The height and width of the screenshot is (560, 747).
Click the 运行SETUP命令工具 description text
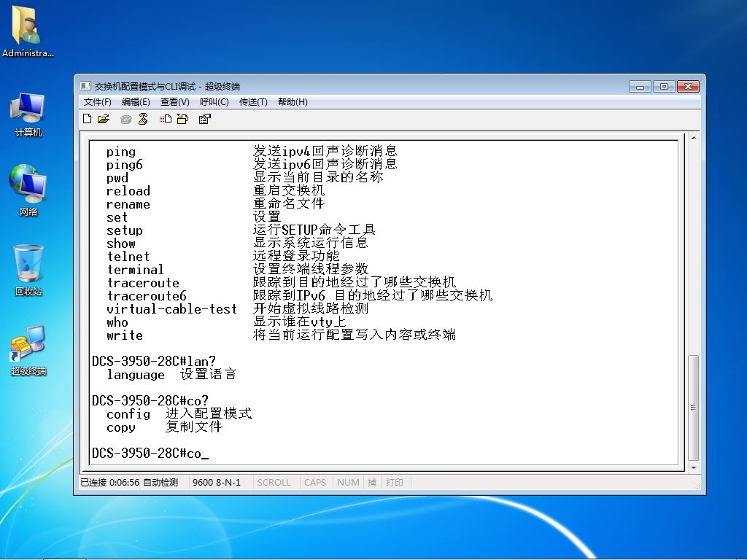[x=314, y=230]
